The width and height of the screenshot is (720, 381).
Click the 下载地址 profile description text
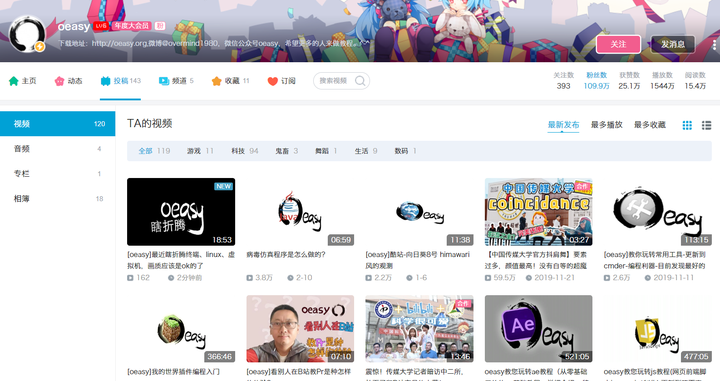(x=214, y=44)
